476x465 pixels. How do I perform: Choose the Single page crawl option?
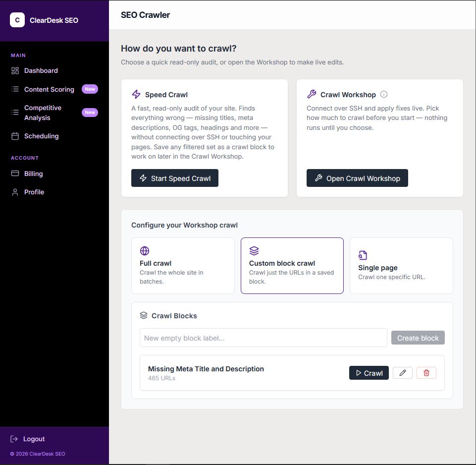[x=401, y=266]
